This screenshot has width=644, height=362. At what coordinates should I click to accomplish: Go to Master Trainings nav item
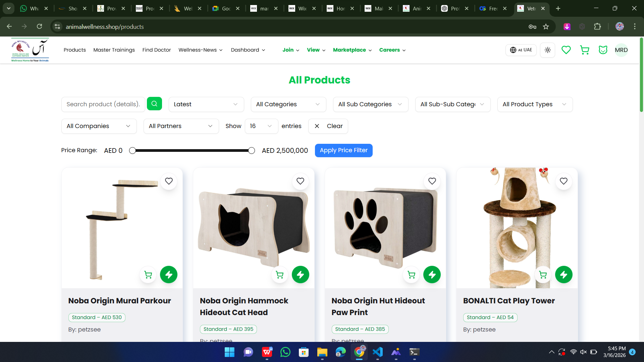114,50
